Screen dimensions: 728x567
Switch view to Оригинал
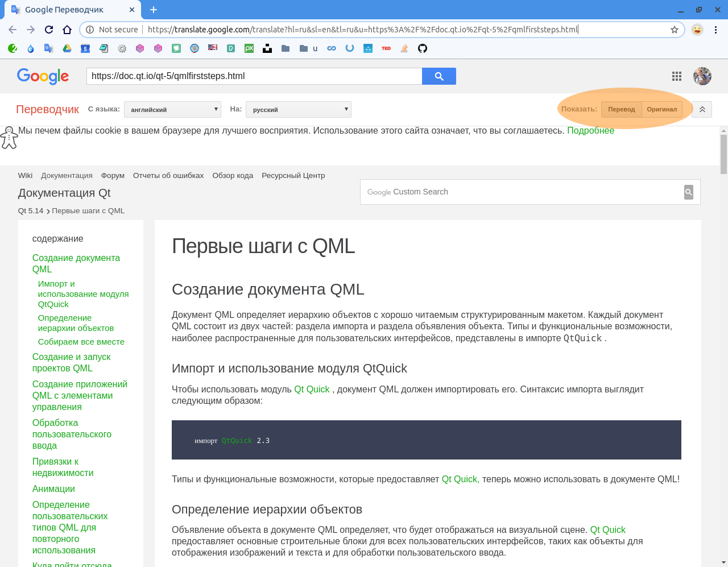tap(662, 109)
